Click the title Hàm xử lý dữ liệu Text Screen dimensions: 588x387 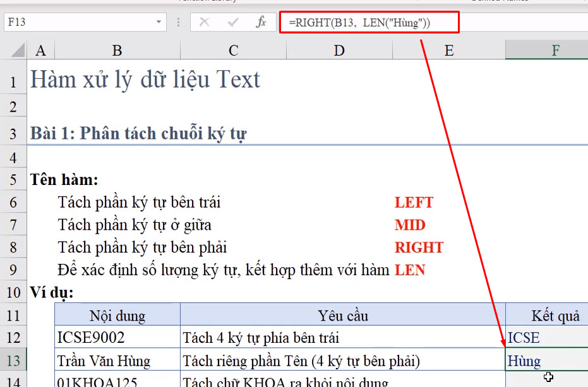[145, 80]
